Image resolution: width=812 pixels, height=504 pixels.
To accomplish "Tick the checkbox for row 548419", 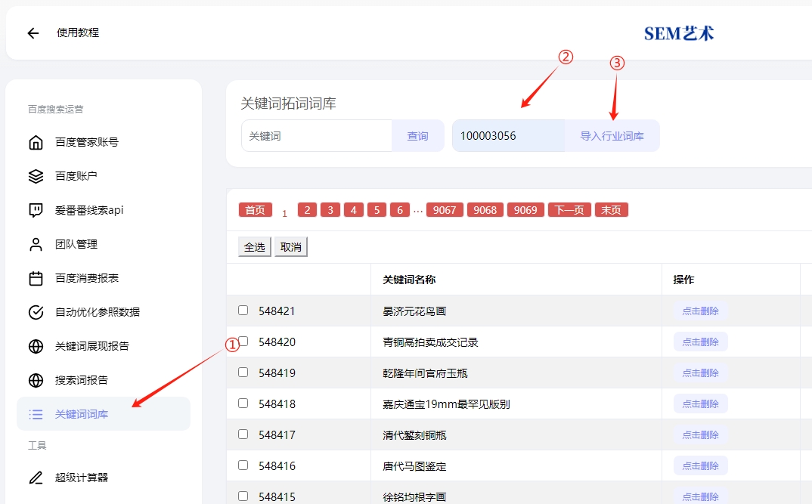I will 243,372.
